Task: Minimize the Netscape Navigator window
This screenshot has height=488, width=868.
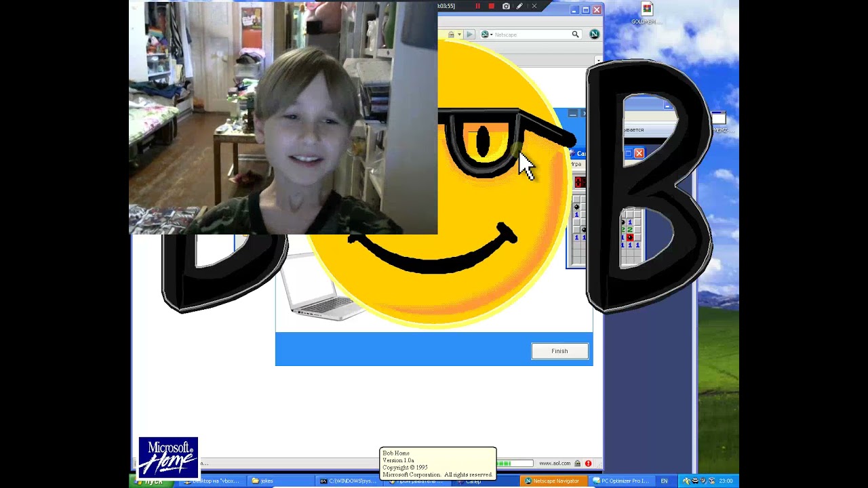Action: pyautogui.click(x=575, y=9)
